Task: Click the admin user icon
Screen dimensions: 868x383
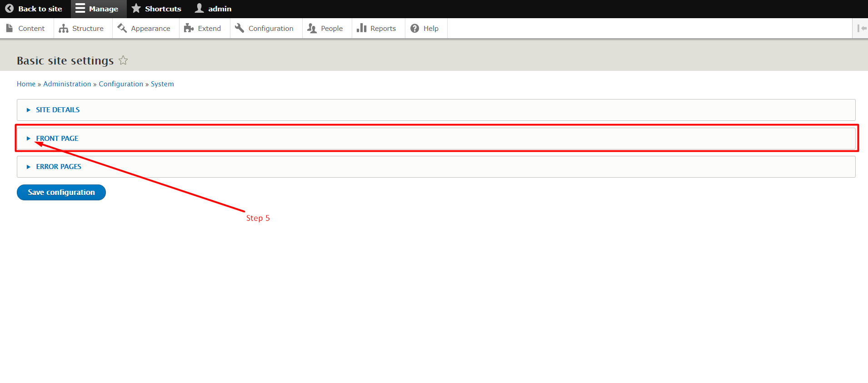Action: pyautogui.click(x=199, y=8)
